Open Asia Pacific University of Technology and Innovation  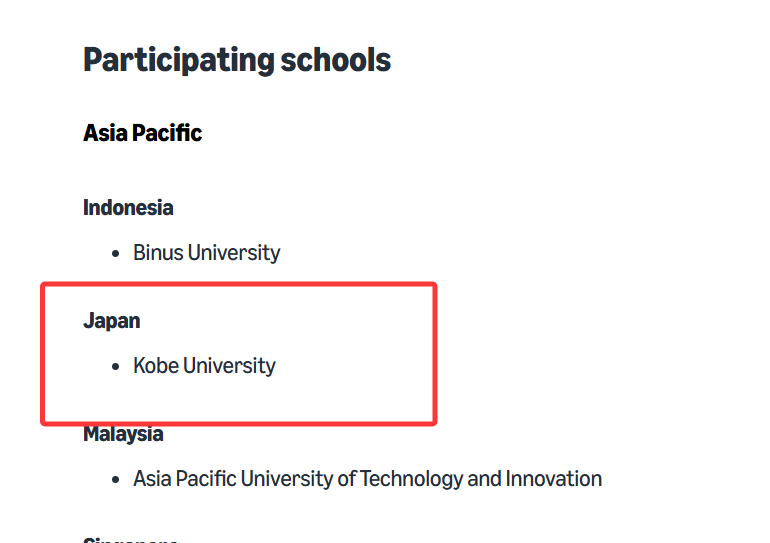tap(367, 479)
